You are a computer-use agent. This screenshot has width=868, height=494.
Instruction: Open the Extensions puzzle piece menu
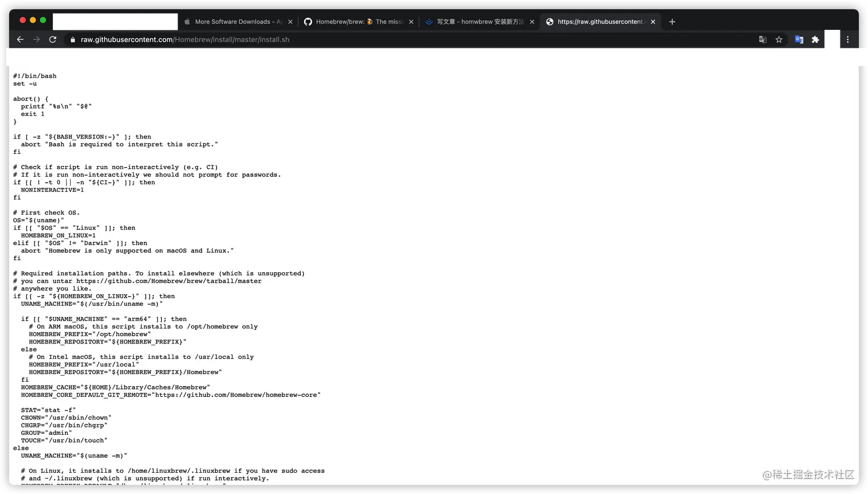(x=816, y=40)
